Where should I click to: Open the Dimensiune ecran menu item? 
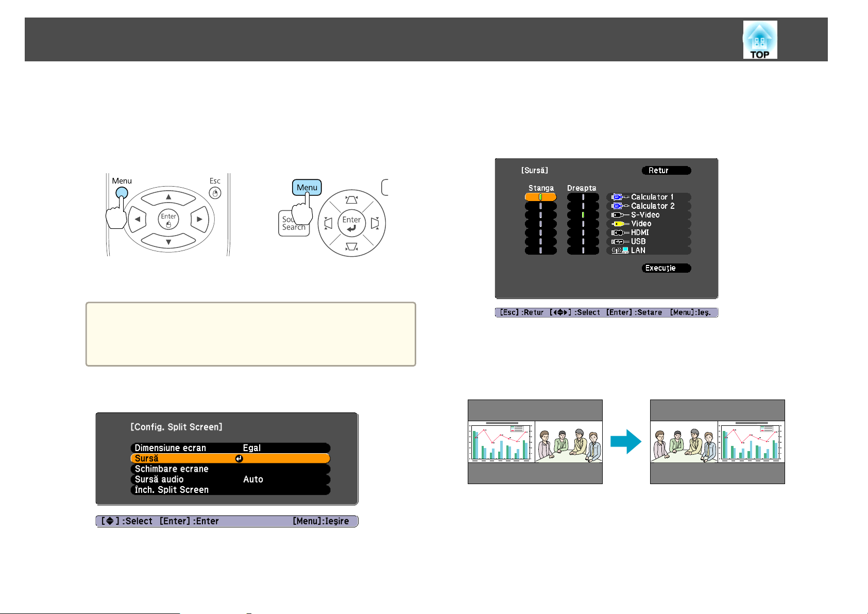click(230, 448)
